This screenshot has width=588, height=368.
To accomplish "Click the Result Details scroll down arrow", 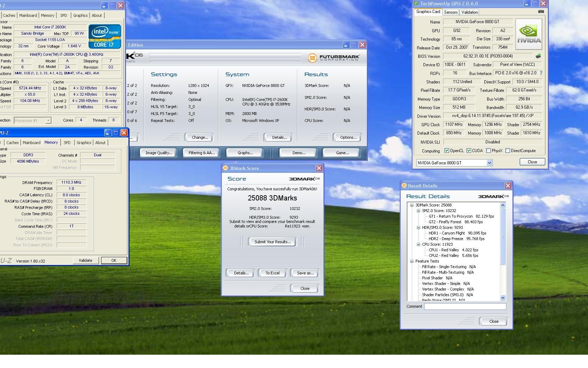I will tap(503, 298).
